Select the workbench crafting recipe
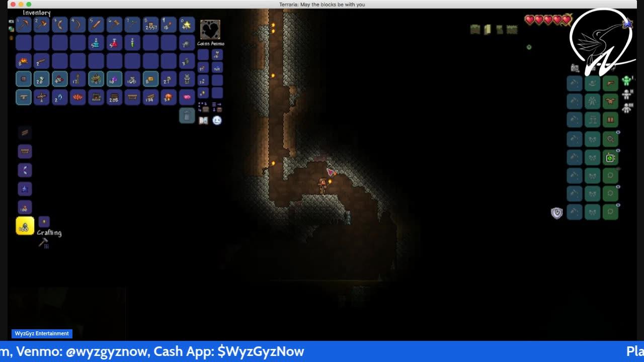 click(x=25, y=151)
